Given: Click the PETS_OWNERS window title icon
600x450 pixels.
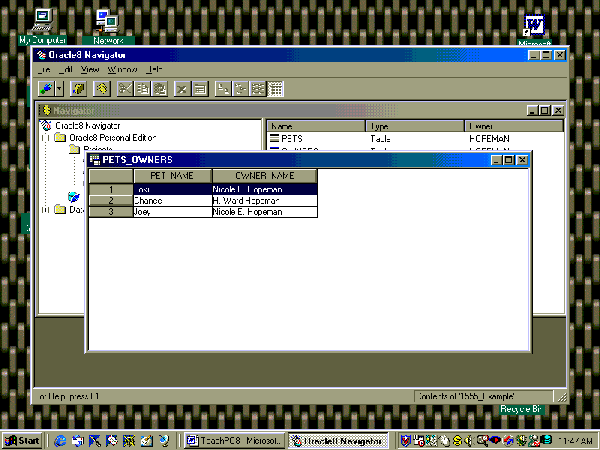Looking at the screenshot, I should 95,160.
